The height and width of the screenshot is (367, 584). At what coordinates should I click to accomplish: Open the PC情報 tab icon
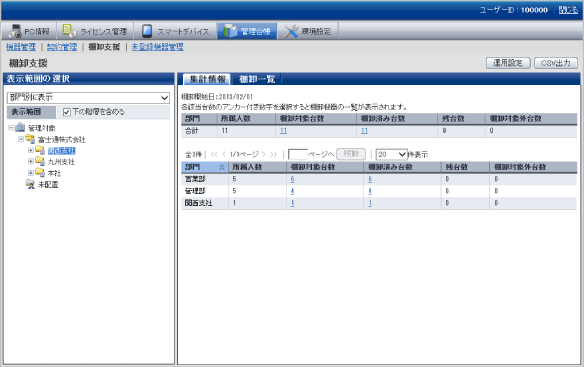[15, 31]
